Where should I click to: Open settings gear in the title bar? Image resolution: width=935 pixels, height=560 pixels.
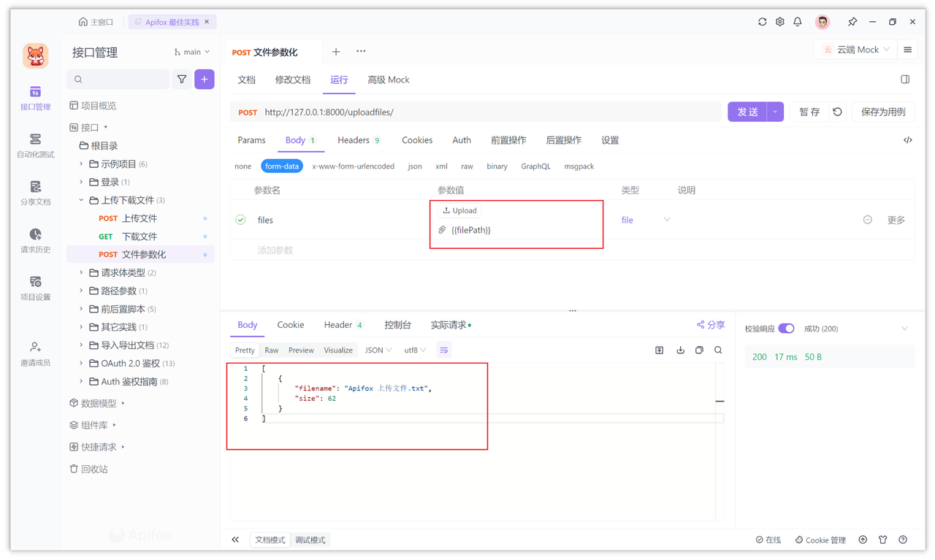coord(779,22)
